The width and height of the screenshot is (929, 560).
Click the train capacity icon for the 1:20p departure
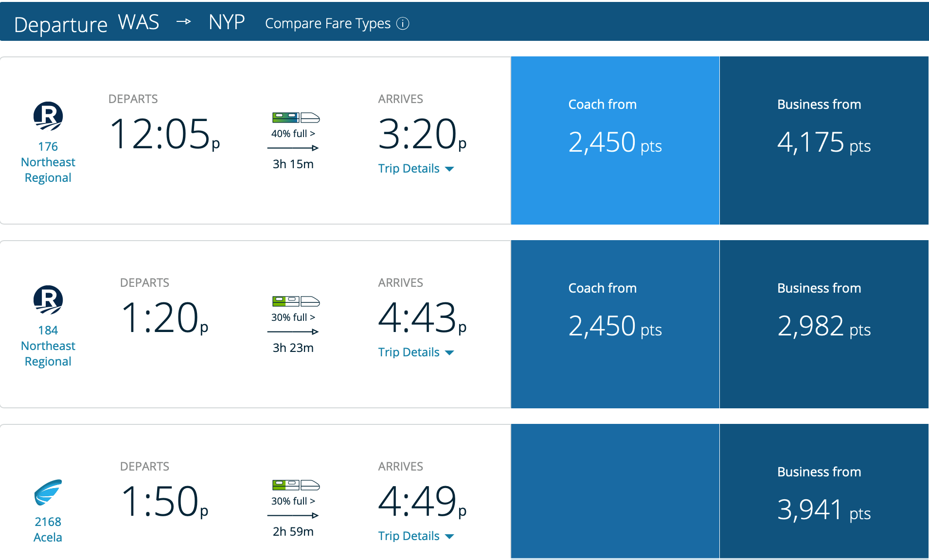(x=296, y=301)
